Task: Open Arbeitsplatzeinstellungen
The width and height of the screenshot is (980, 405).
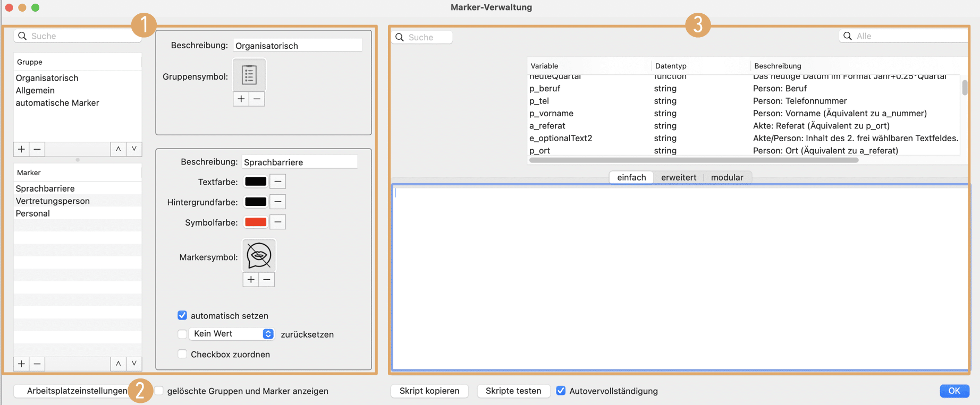Action: point(77,391)
